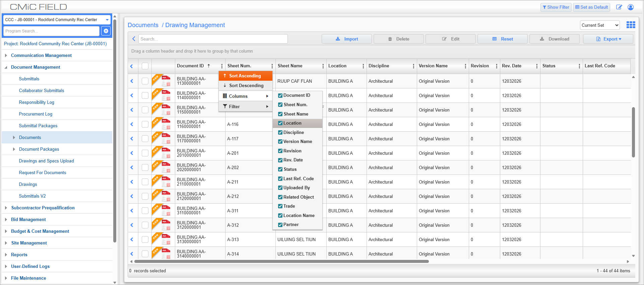644x285 pixels.
Task: Uncheck Discipline column checkbox
Action: (280, 133)
